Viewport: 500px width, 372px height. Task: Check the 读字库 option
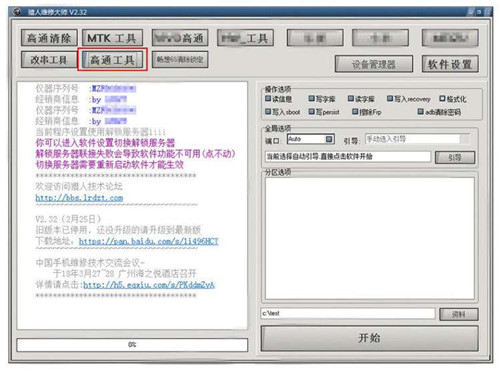pyautogui.click(x=351, y=99)
